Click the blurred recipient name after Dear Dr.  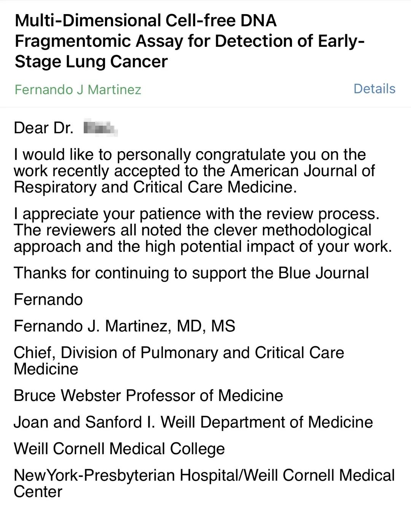tap(100, 128)
